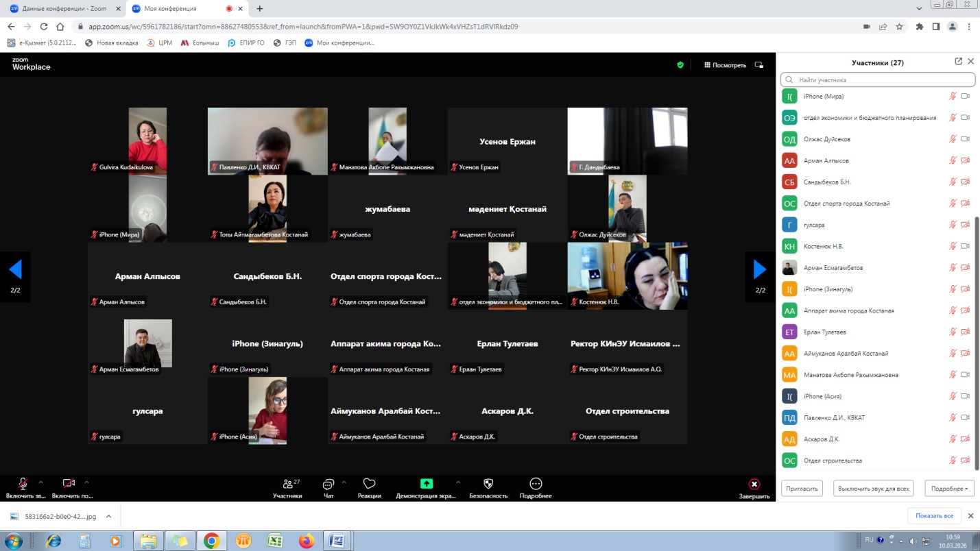The height and width of the screenshot is (551, 980).
Task: Open the Подробнее dropdown in Participants panel
Action: (949, 489)
